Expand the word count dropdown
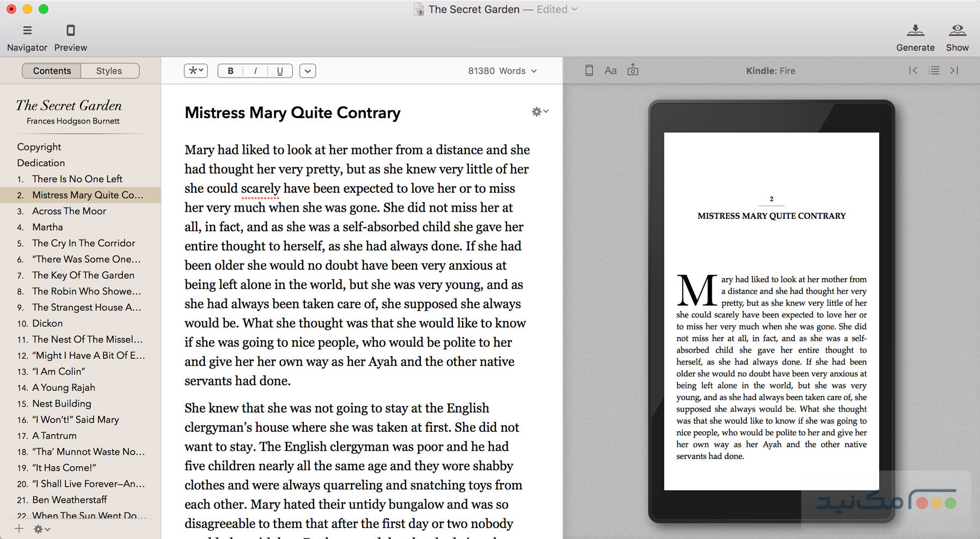The width and height of the screenshot is (980, 539). 502,71
